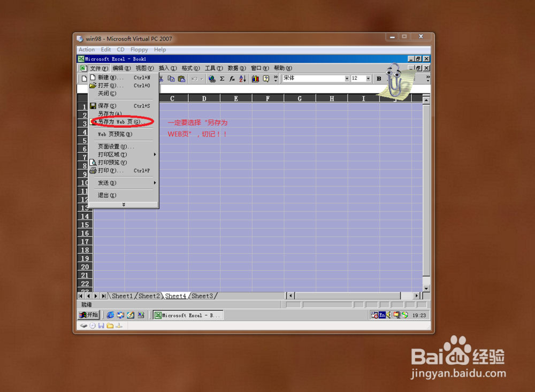The image size is (535, 392).
Task: Click the shared folder icon in Virtual PC status bar
Action: pyautogui.click(x=110, y=326)
